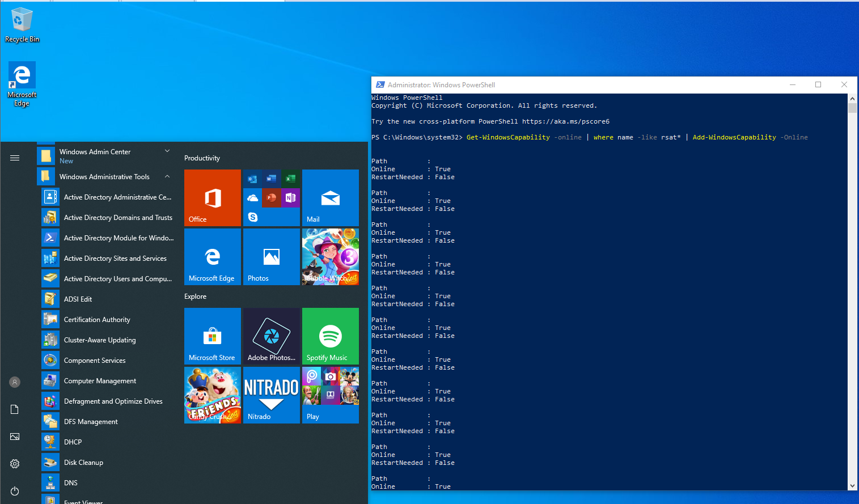Open the user account button in the sidebar
This screenshot has width=859, height=504.
[14, 382]
